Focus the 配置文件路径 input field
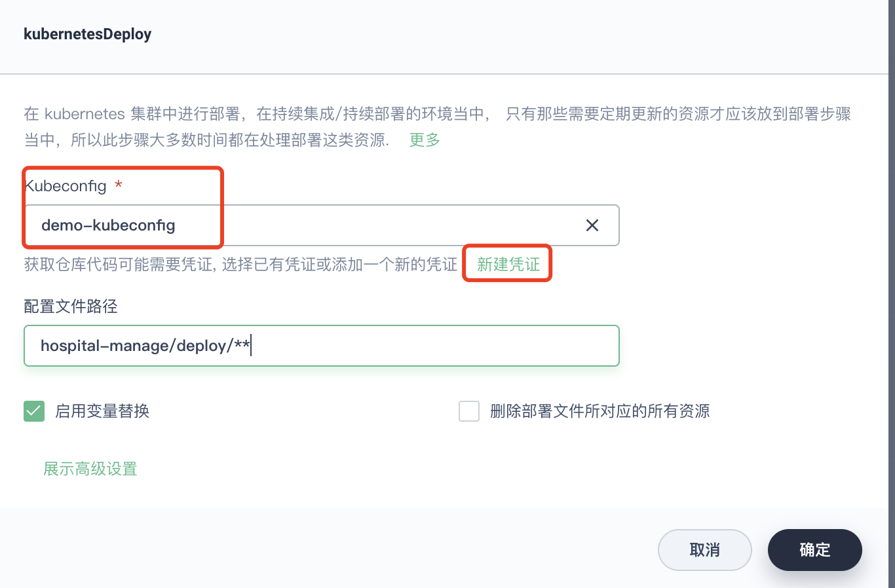This screenshot has width=895, height=588. (x=322, y=346)
